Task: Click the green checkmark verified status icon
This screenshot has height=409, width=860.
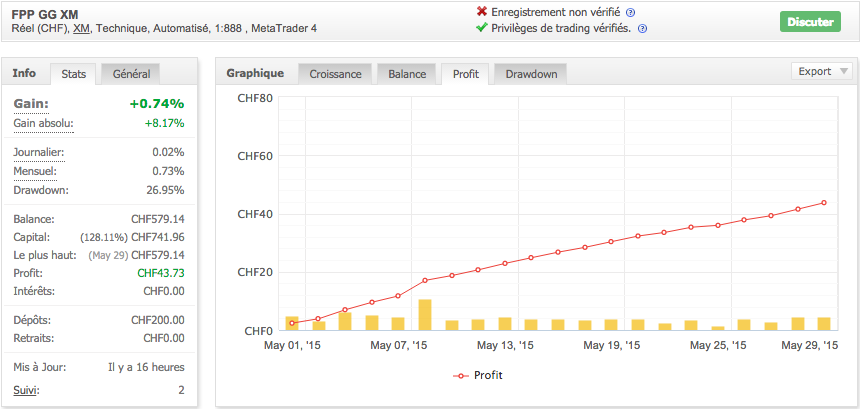Action: tap(482, 28)
